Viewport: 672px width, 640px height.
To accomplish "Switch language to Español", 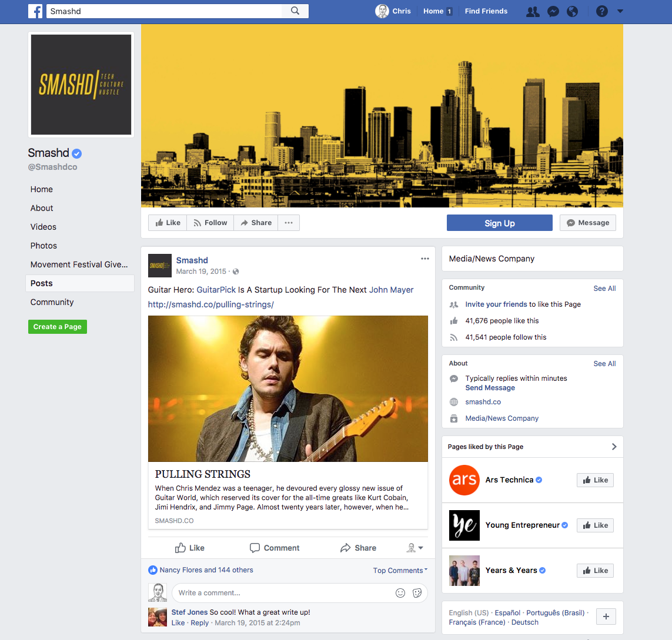I will click(507, 612).
